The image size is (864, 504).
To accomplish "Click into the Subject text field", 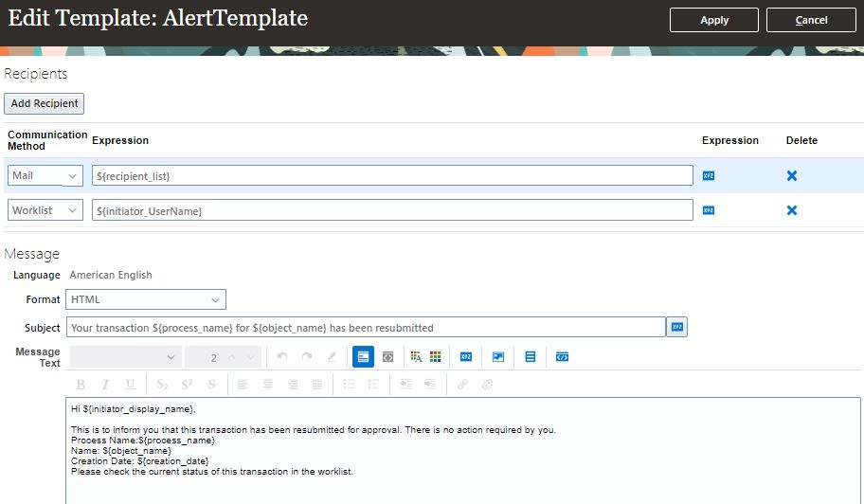I will coord(365,328).
